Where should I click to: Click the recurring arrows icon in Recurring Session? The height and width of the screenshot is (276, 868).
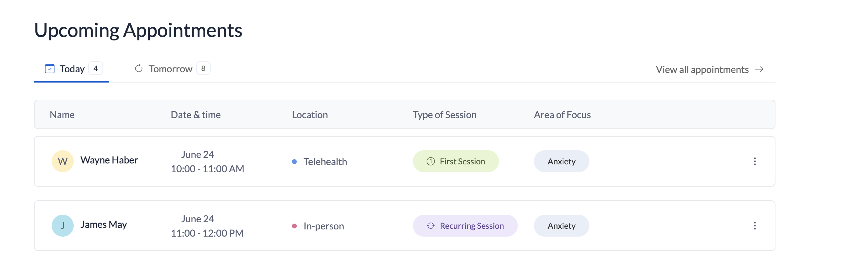point(431,226)
